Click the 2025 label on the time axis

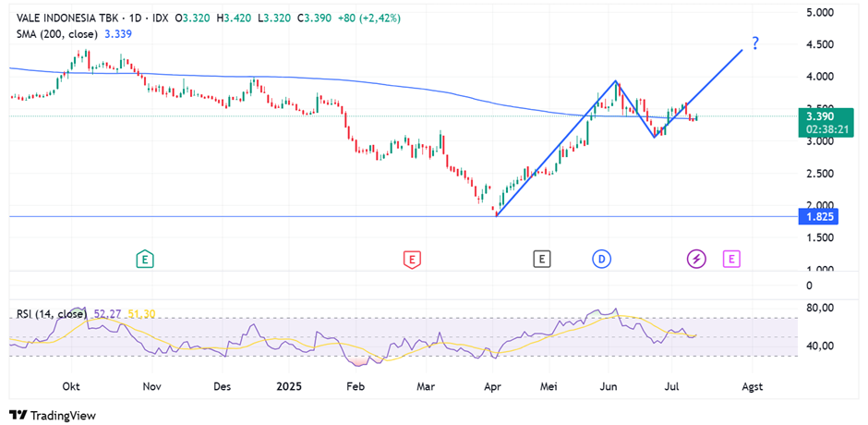[289, 384]
